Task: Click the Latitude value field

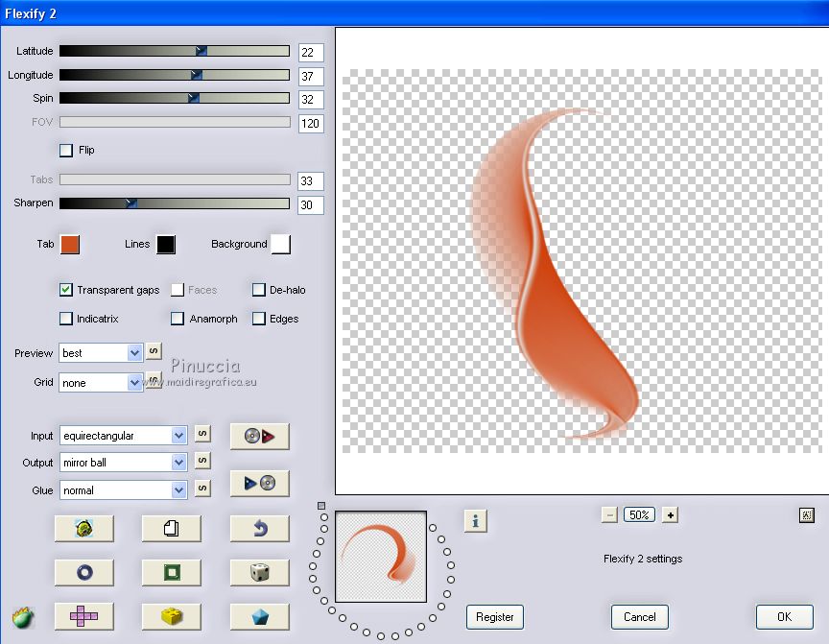Action: click(311, 53)
